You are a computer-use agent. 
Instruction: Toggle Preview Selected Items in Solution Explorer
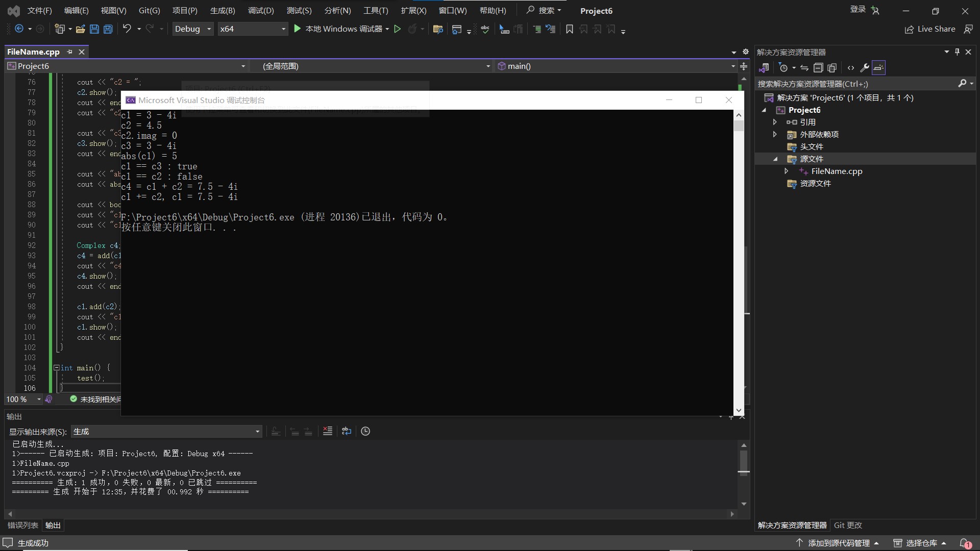[878, 68]
